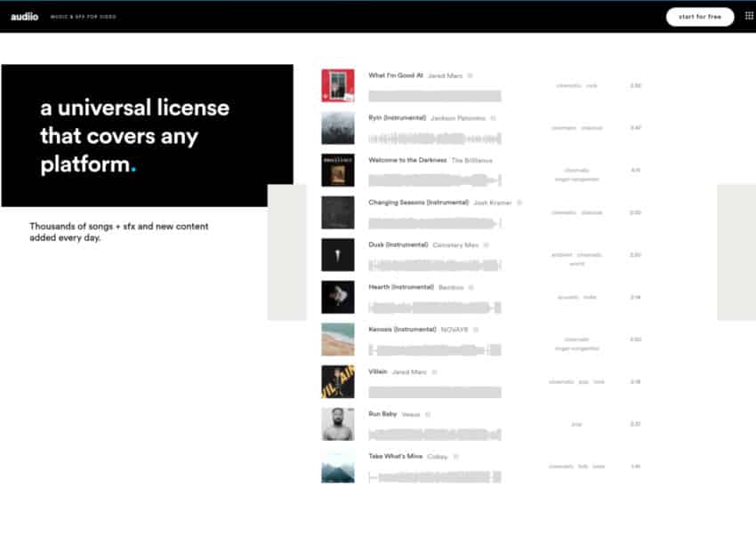Click the small icon beside Jared Marc on What I'm Good At
This screenshot has height=552, width=756.
point(470,76)
